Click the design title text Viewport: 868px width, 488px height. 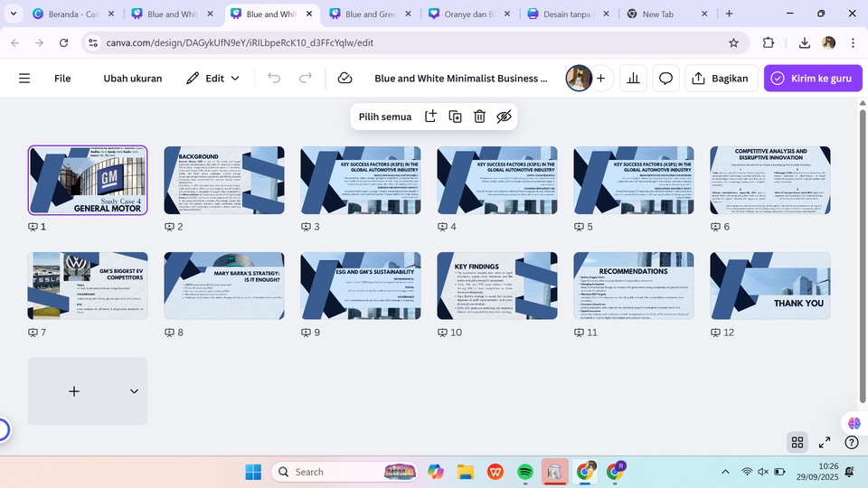(460, 79)
